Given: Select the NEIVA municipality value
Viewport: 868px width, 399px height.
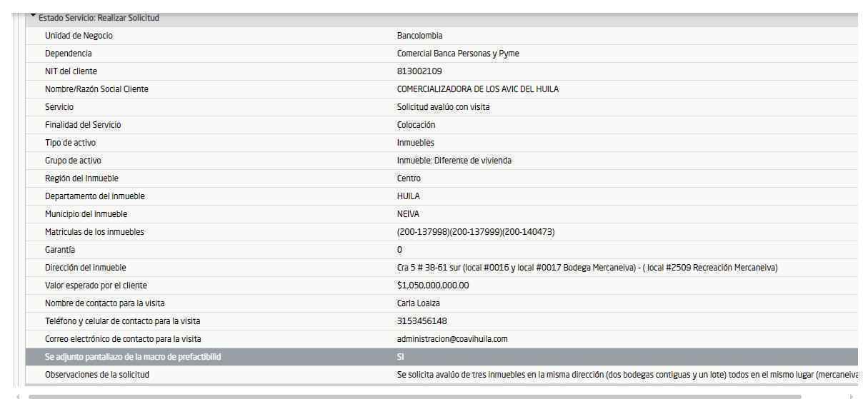Looking at the screenshot, I should coord(409,214).
